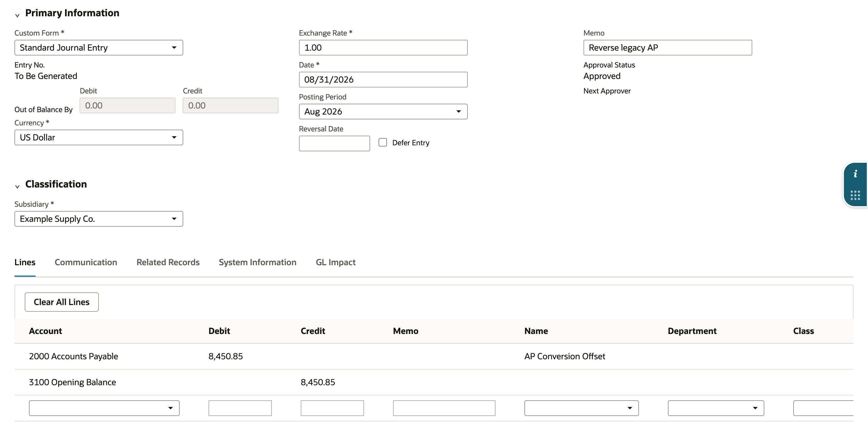Switch to System Information tab
This screenshot has height=422, width=868.
[x=257, y=262]
